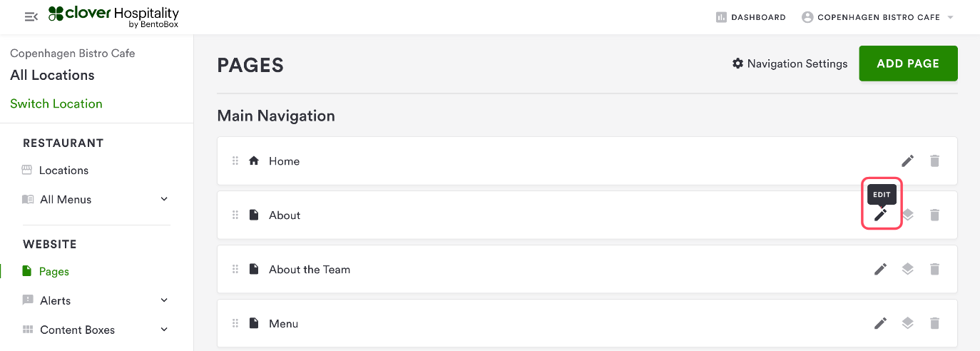Collapse the sidebar with the hamburger icon
The height and width of the screenshot is (351, 980).
31,16
